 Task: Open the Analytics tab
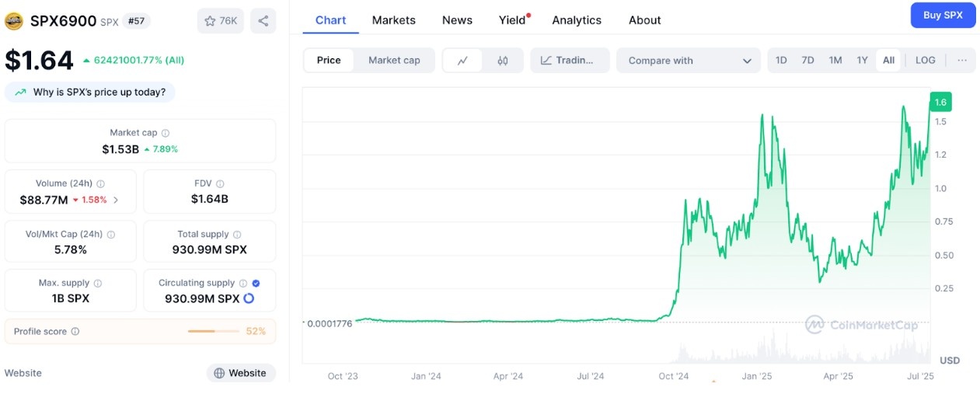577,20
